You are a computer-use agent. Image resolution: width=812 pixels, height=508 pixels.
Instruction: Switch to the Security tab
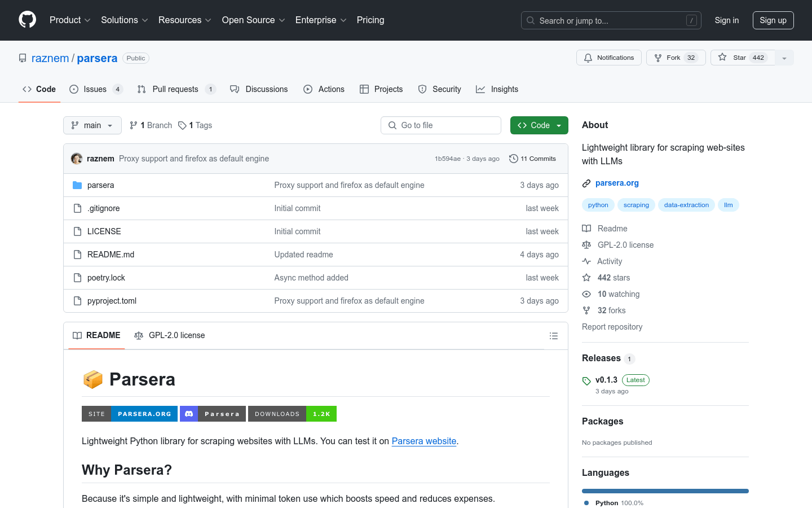(x=440, y=89)
